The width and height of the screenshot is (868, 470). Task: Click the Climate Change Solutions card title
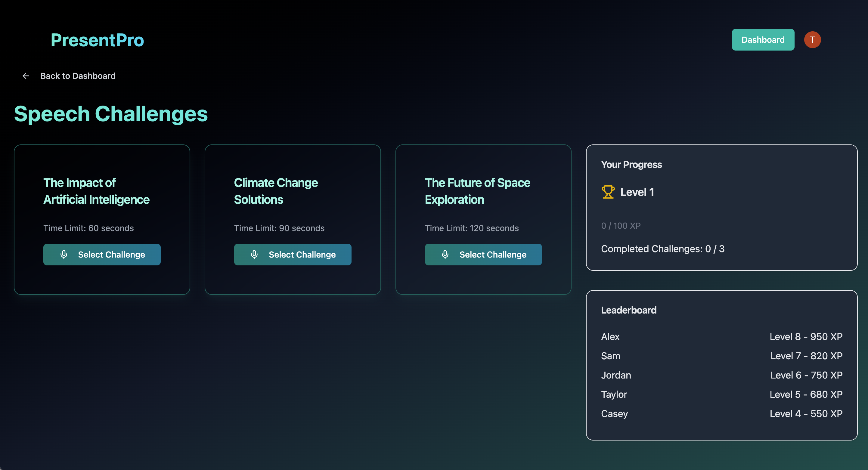click(x=276, y=191)
